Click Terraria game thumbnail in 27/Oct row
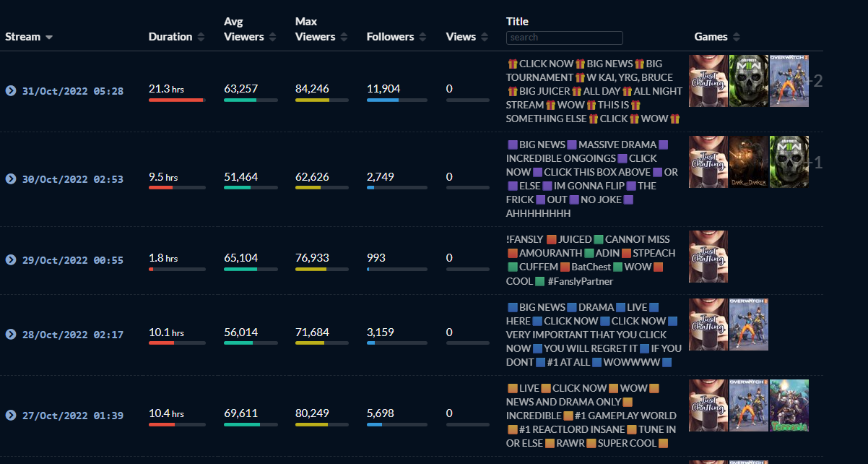 click(789, 405)
